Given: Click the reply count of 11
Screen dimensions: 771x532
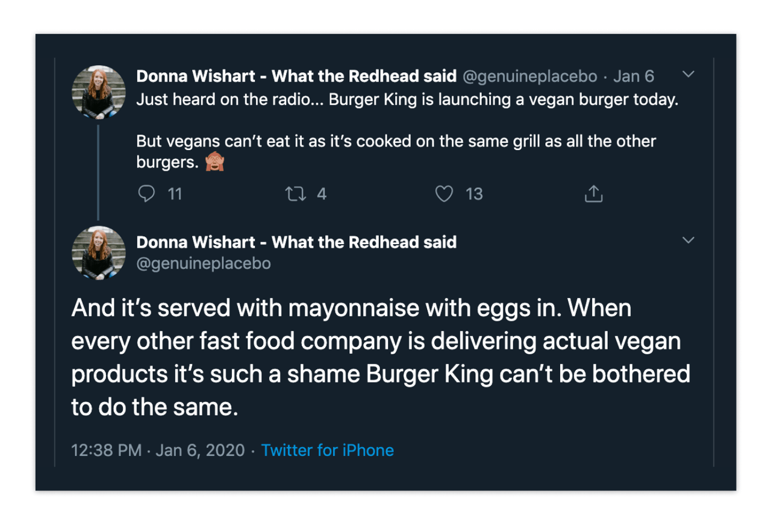Looking at the screenshot, I should pyautogui.click(x=175, y=193).
